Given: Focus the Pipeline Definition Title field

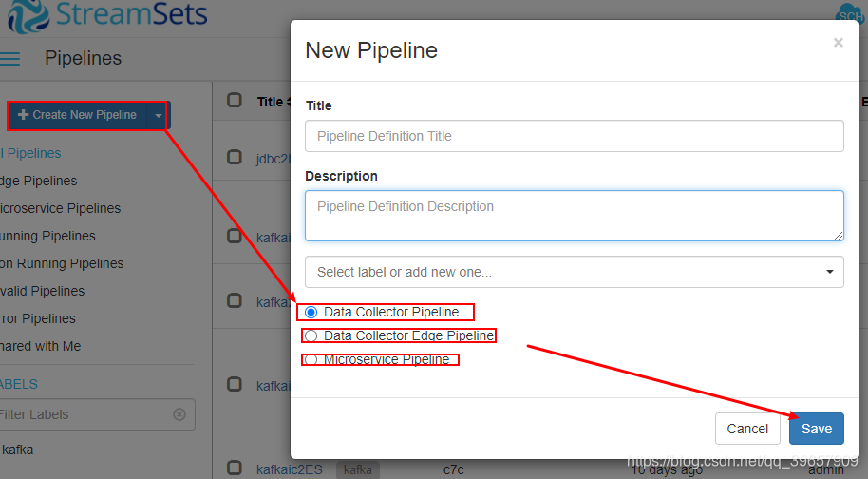Looking at the screenshot, I should [x=574, y=136].
